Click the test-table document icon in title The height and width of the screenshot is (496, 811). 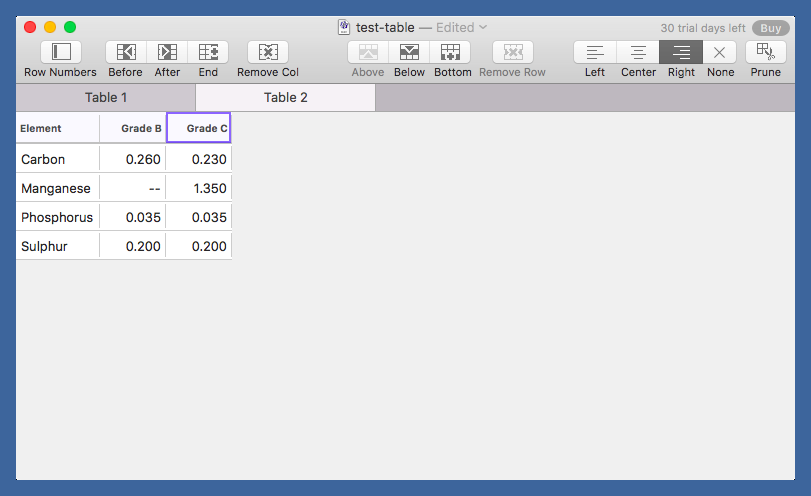click(344, 27)
